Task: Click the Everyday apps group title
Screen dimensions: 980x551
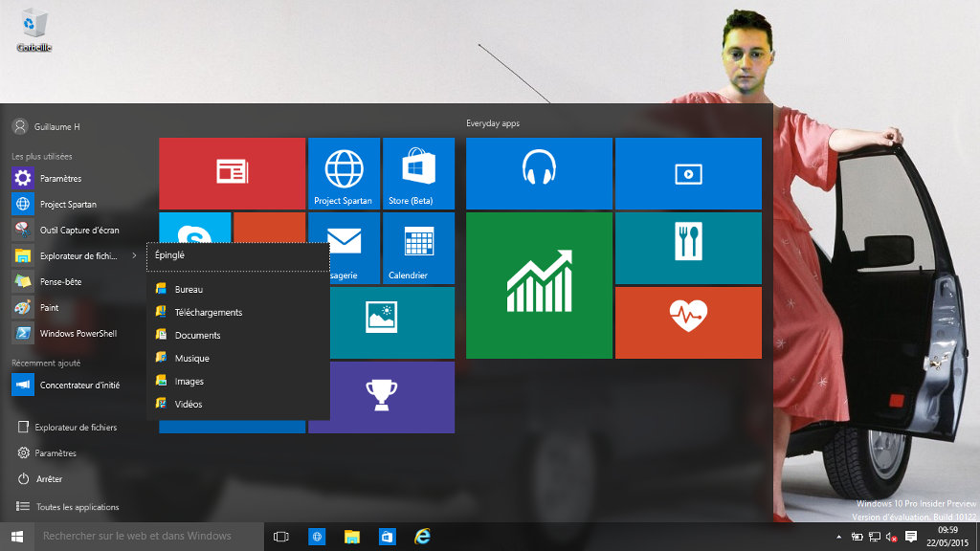Action: (493, 123)
